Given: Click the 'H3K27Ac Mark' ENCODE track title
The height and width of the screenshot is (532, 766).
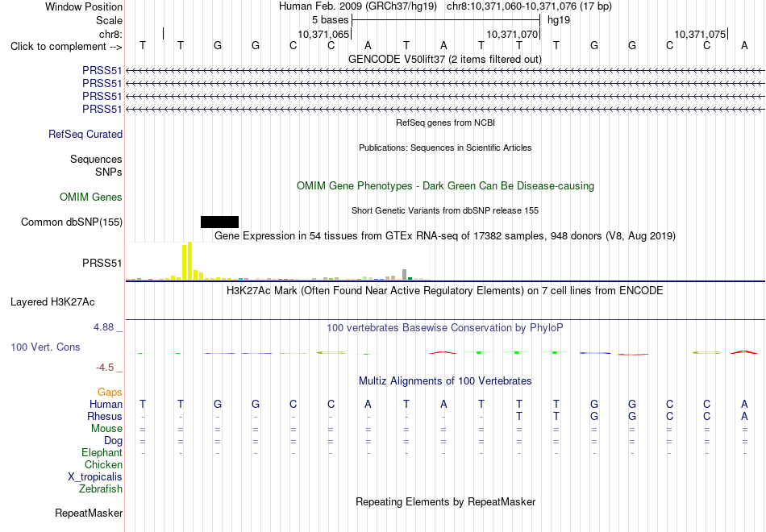Looking at the screenshot, I should [445, 291].
